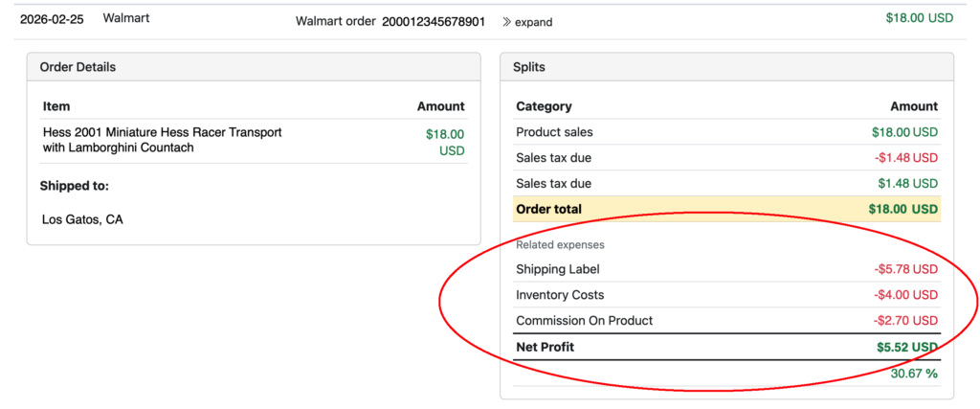Select the 2026-02-25 transaction date
Viewport: 980px width, 409px height.
[x=54, y=18]
